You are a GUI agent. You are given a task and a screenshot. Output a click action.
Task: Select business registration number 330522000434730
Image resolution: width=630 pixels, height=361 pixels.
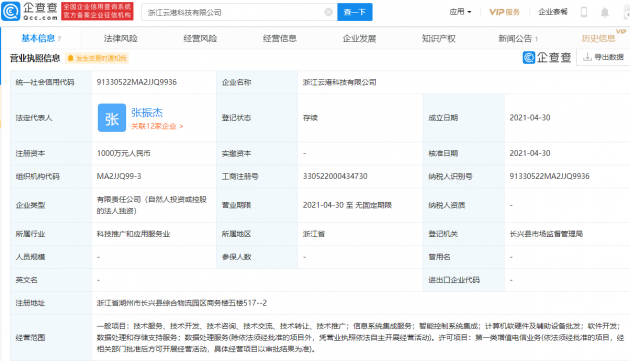(335, 176)
